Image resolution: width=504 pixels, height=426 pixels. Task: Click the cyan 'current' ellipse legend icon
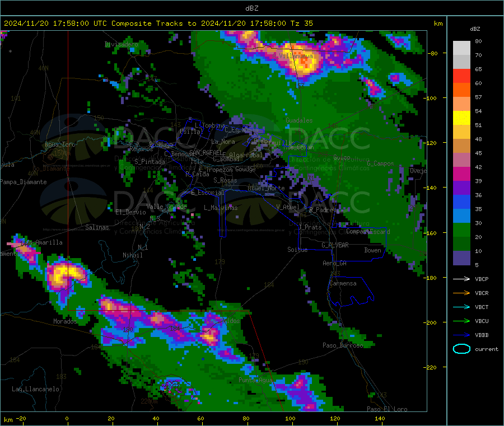pyautogui.click(x=461, y=349)
